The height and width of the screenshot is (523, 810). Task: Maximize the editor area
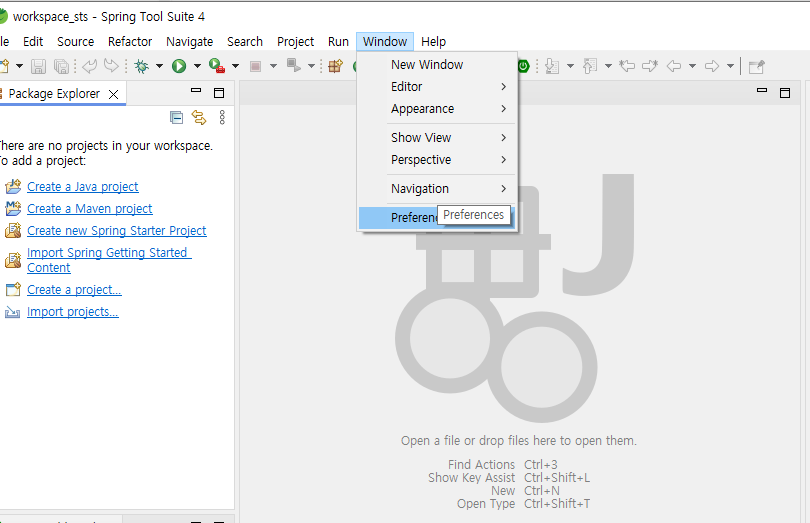coord(785,93)
